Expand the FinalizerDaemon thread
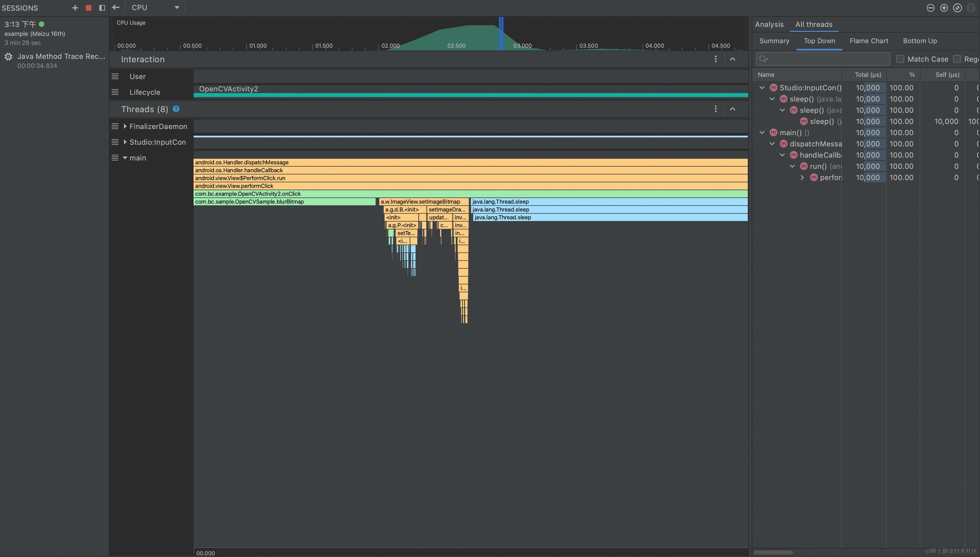The width and height of the screenshot is (980, 557). pyautogui.click(x=125, y=126)
